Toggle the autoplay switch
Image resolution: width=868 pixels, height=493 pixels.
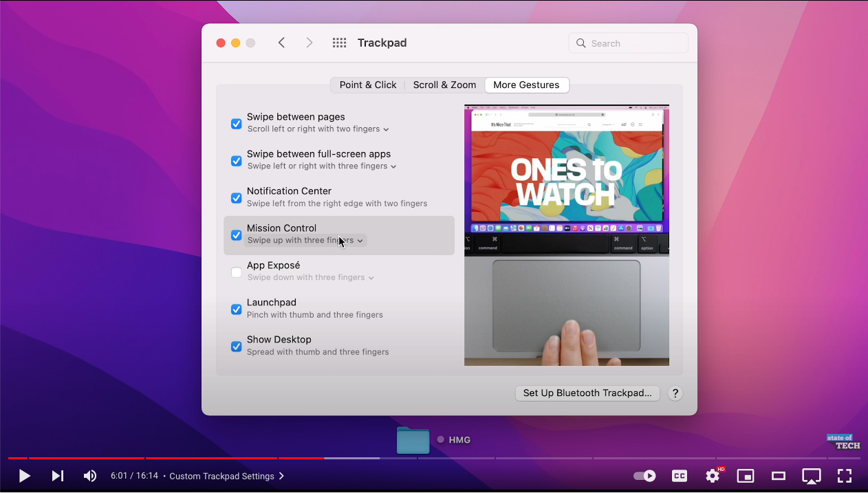click(x=644, y=476)
